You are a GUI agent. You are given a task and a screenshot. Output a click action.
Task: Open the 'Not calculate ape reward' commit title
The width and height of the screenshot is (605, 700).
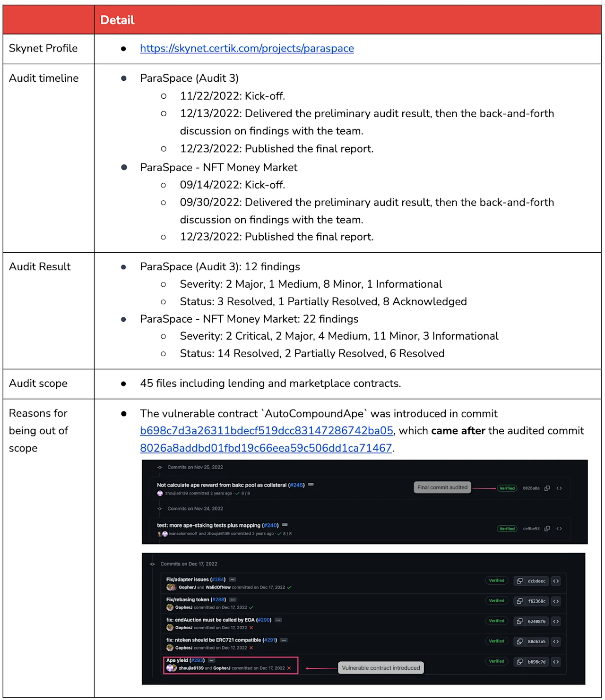222,485
